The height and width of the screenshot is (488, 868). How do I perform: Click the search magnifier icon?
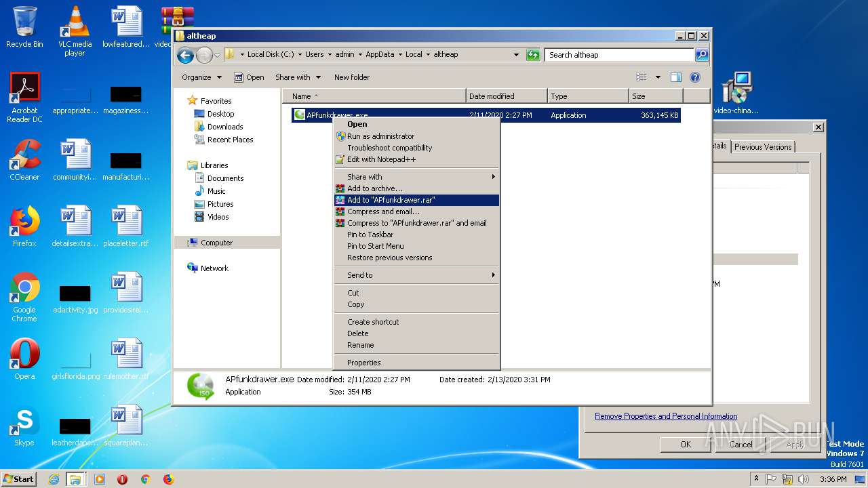pyautogui.click(x=702, y=55)
